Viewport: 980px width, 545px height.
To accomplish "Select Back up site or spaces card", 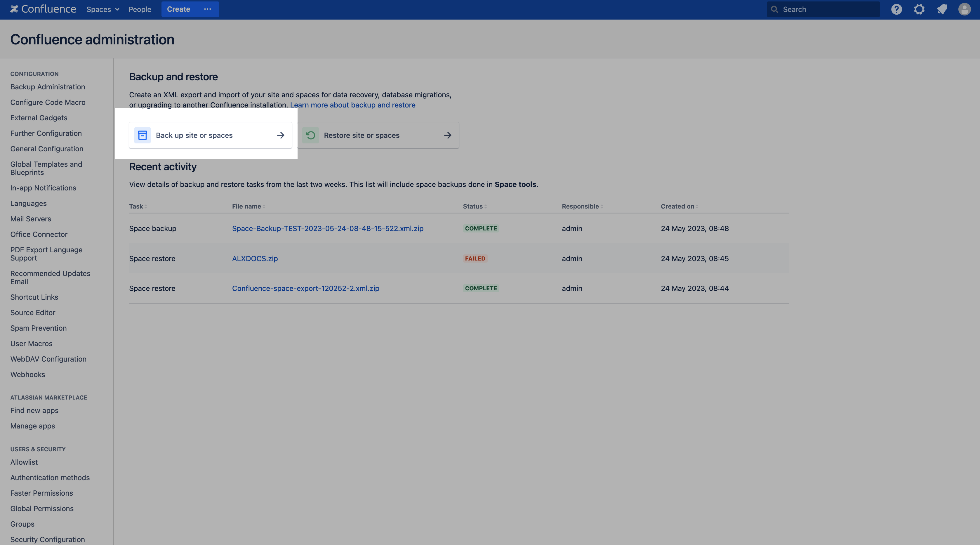I will tap(210, 135).
